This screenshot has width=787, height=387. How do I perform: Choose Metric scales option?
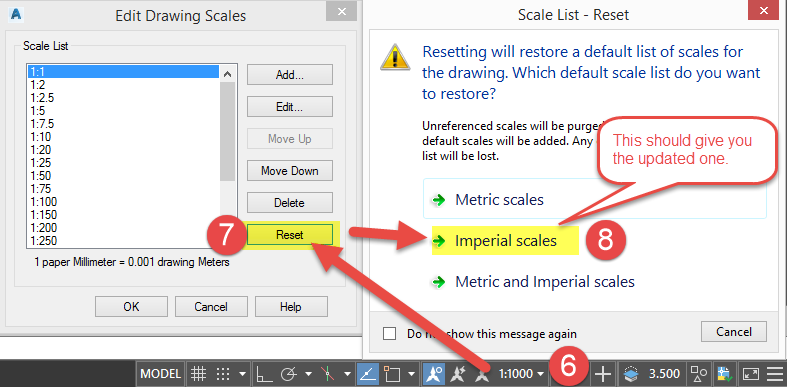[595, 199]
